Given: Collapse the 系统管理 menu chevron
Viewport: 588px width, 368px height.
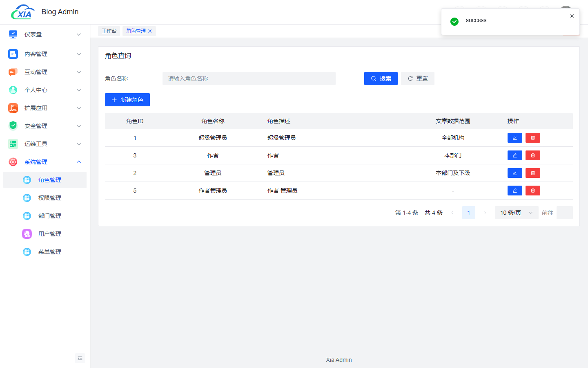Looking at the screenshot, I should pyautogui.click(x=79, y=162).
